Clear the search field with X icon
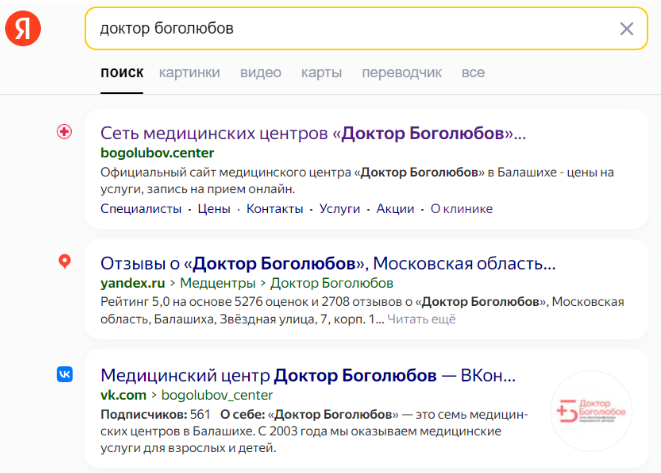Viewport: 661px width, 473px height. [x=626, y=29]
